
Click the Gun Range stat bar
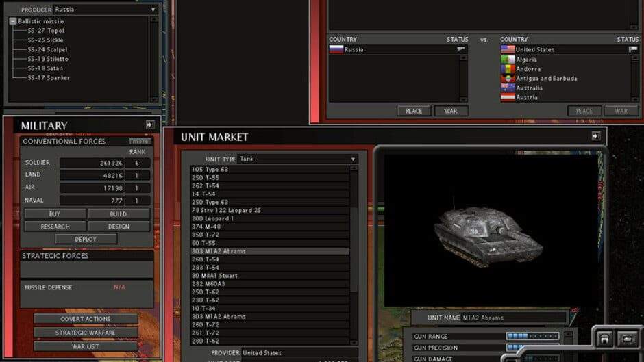[532, 336]
